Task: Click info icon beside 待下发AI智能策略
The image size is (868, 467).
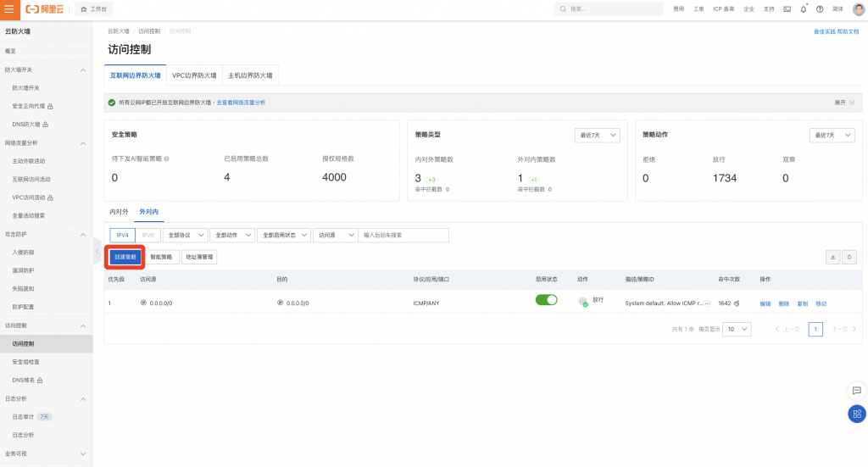Action: click(x=167, y=158)
